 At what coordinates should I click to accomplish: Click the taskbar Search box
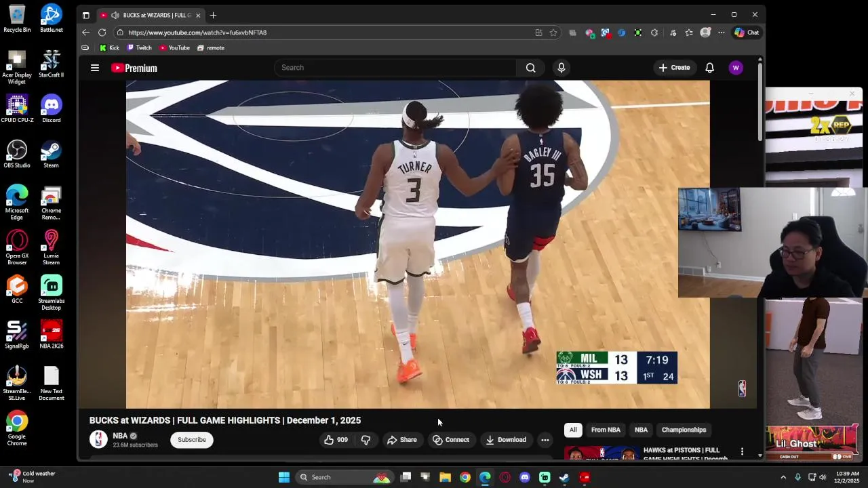(x=346, y=477)
